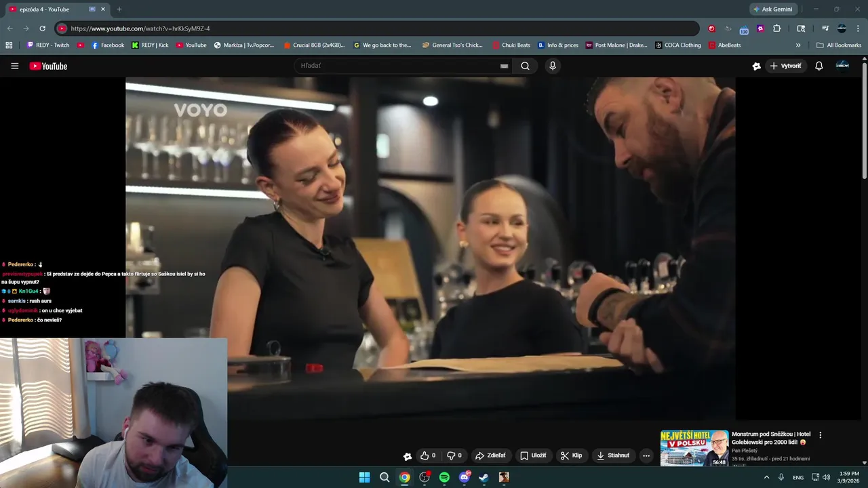This screenshot has width=868, height=488.
Task: Reload the page
Action: [42, 28]
